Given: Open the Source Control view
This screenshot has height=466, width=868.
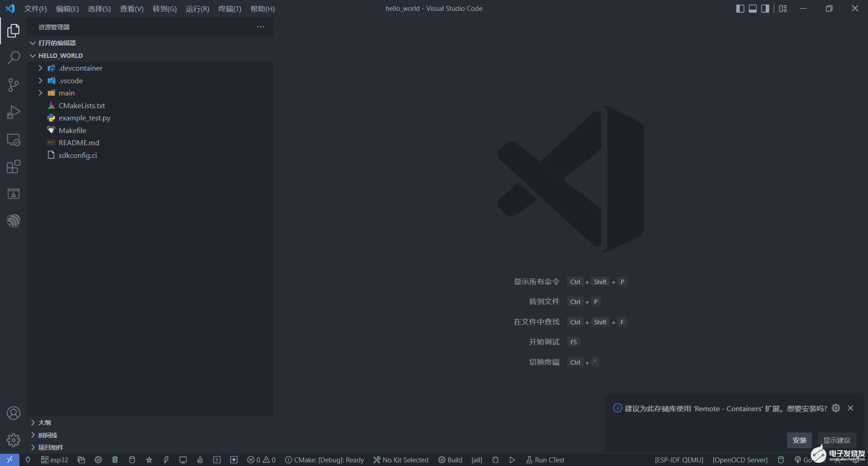Looking at the screenshot, I should (x=14, y=85).
